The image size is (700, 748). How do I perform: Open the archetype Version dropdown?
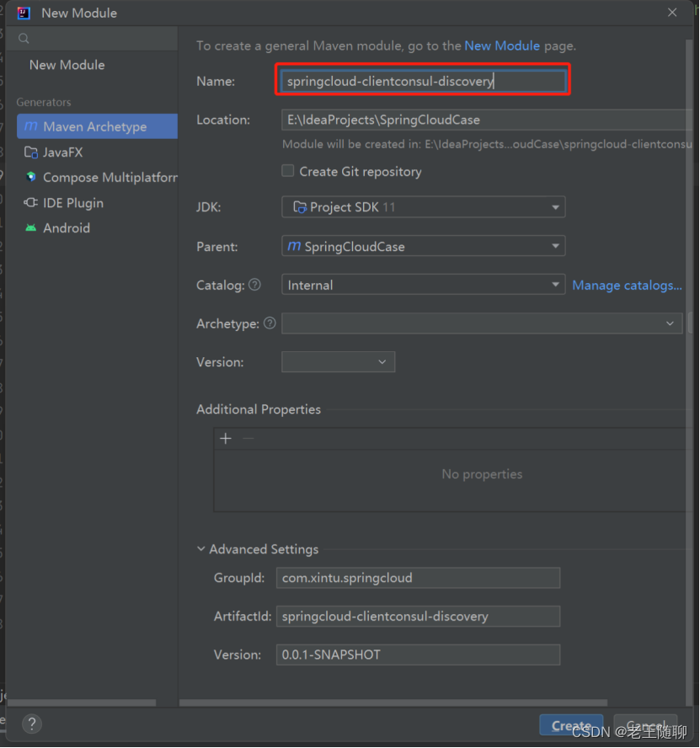tap(338, 362)
